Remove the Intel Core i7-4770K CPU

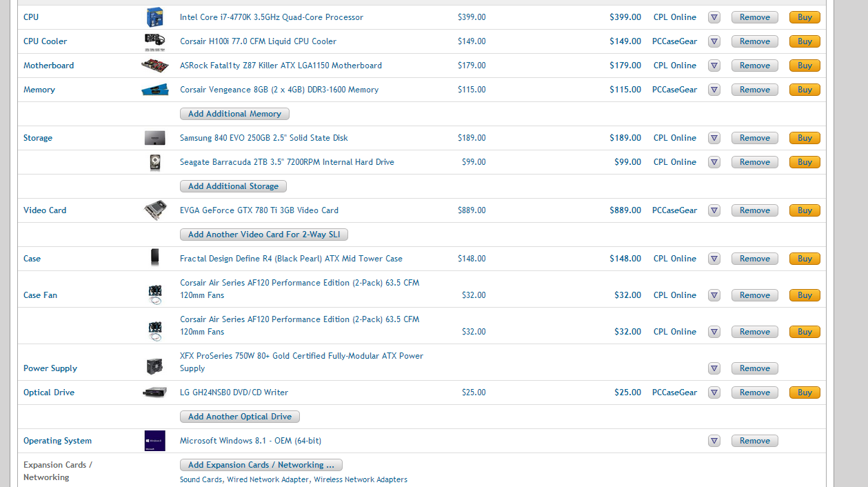[755, 17]
